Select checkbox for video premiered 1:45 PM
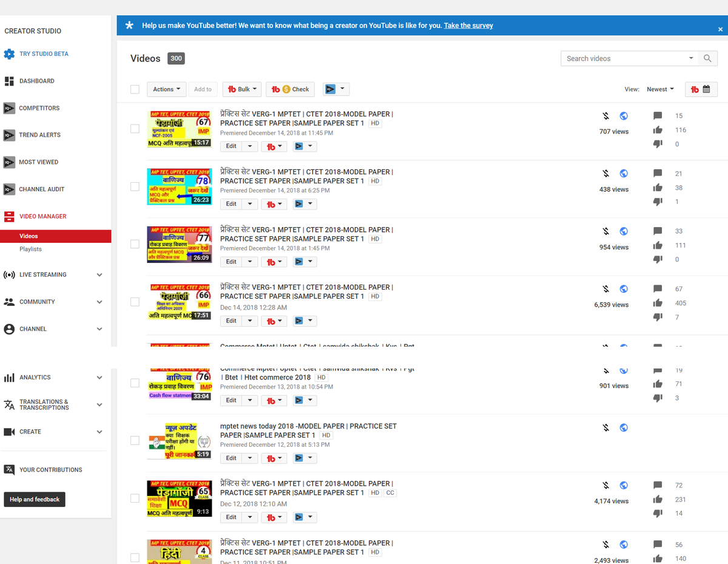Viewport: 728px width, 564px height. 135,244
